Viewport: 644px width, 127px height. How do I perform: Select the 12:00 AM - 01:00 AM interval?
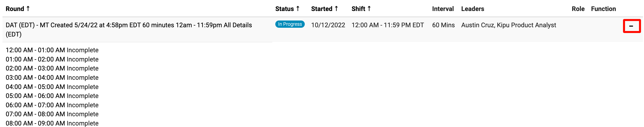click(52, 50)
